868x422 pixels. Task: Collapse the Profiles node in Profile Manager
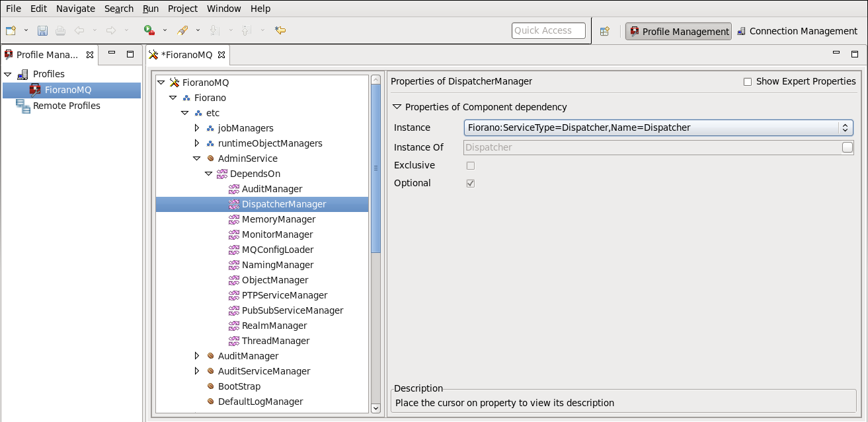[x=8, y=74]
